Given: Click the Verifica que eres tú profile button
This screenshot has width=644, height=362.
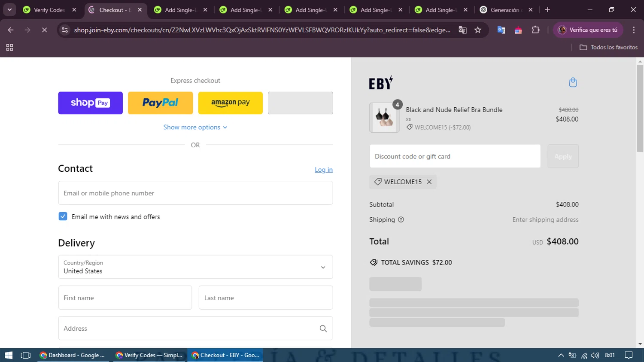Looking at the screenshot, I should point(588,30).
